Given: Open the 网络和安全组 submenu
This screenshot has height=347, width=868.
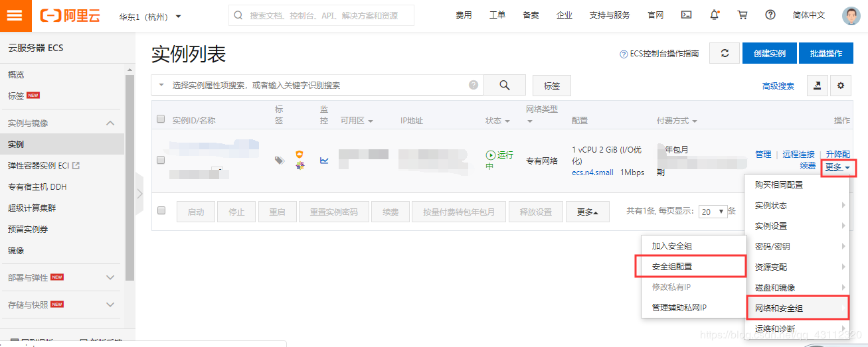Looking at the screenshot, I should point(796,308).
